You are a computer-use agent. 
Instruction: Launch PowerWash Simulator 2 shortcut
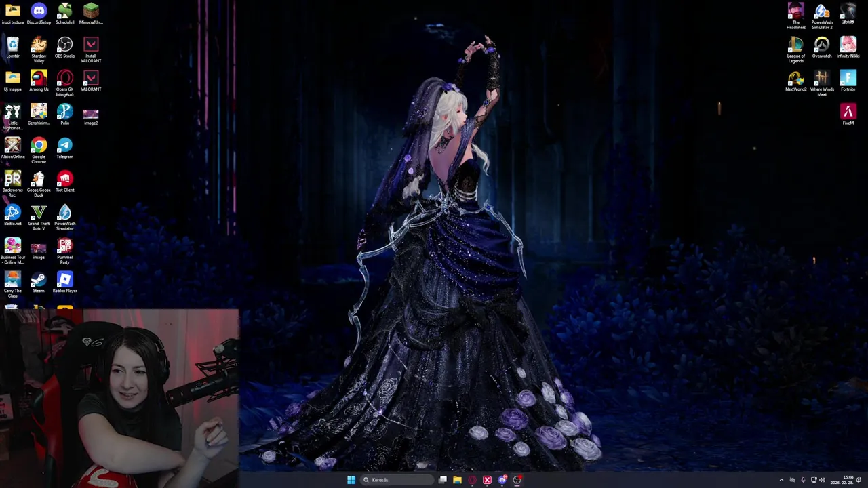tap(822, 16)
